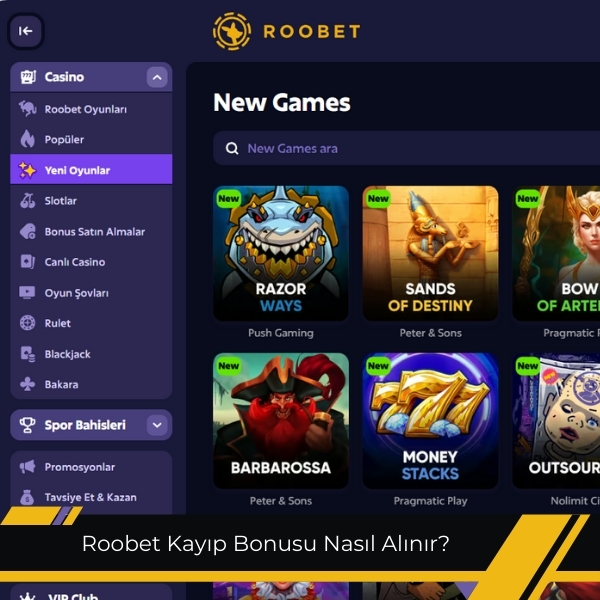Screen dimensions: 600x600
Task: Select the Bakara club icon
Action: tap(27, 384)
